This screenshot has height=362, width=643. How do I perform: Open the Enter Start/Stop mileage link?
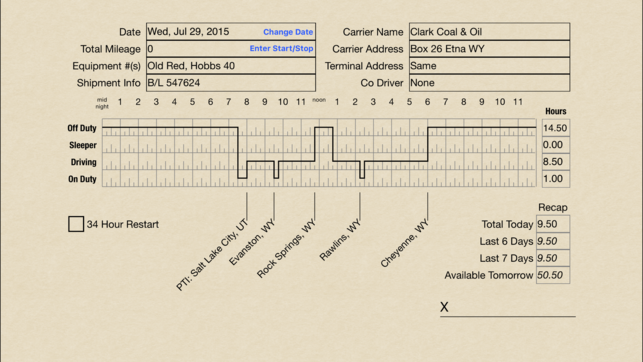click(281, 48)
